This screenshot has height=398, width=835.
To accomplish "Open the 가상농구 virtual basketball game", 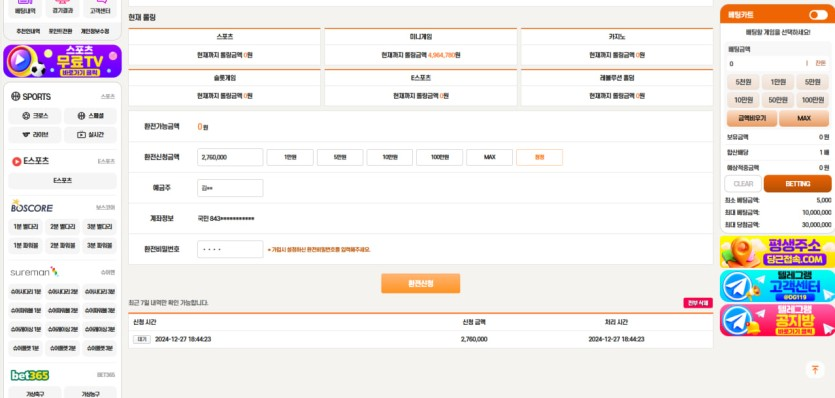I will (x=90, y=394).
